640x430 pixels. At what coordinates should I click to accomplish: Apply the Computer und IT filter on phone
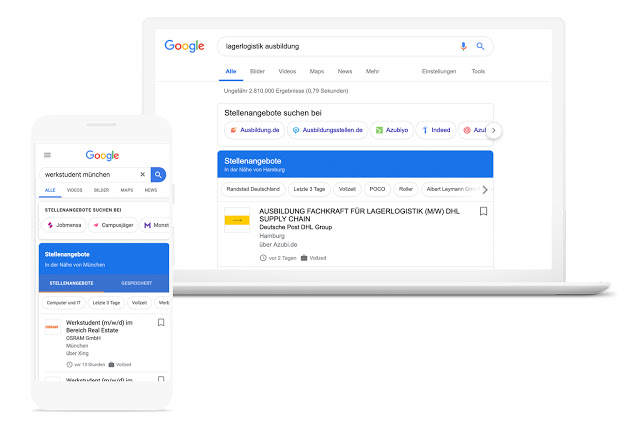(x=63, y=303)
